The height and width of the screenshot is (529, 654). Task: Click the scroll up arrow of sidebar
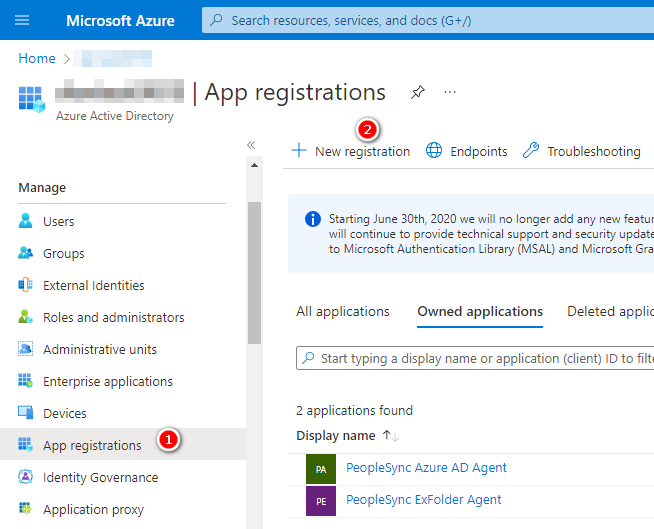(x=254, y=165)
